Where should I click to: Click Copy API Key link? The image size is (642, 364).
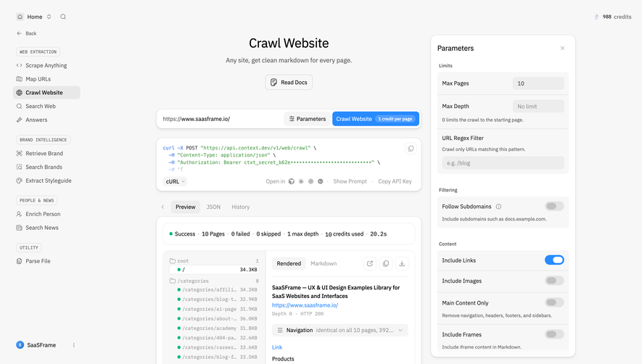[395, 181]
